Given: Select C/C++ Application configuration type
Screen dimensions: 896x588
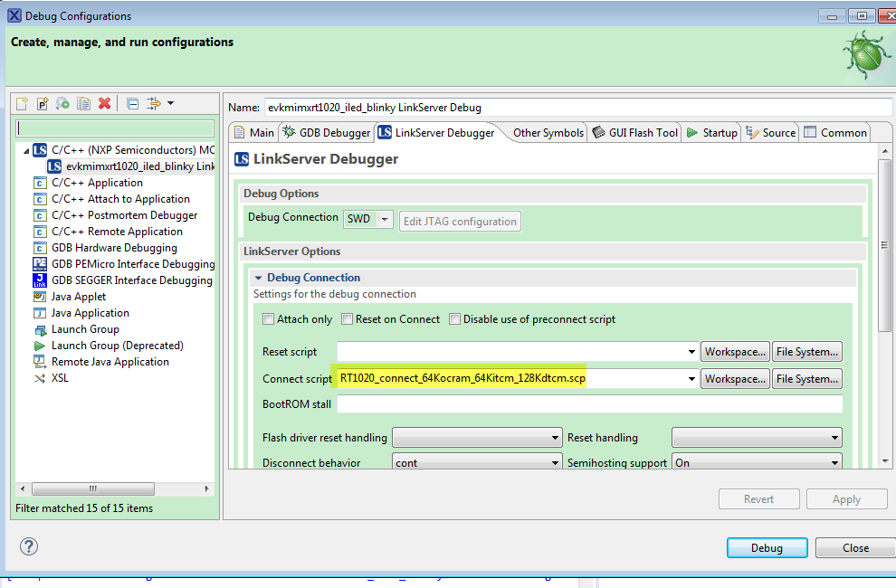Looking at the screenshot, I should click(97, 183).
